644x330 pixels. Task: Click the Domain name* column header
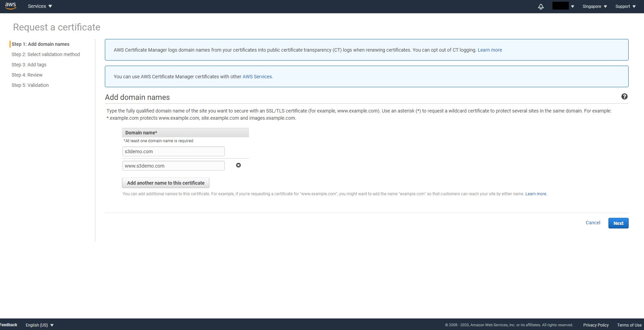(186, 133)
